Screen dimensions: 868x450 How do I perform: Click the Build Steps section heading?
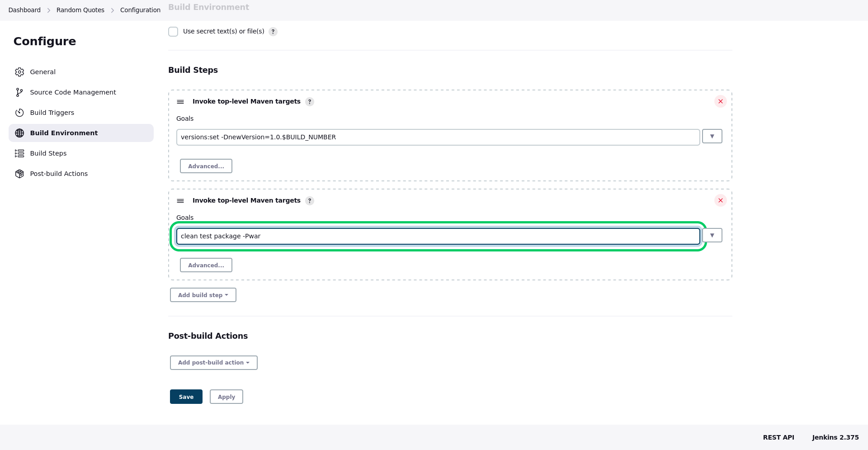[x=193, y=70]
